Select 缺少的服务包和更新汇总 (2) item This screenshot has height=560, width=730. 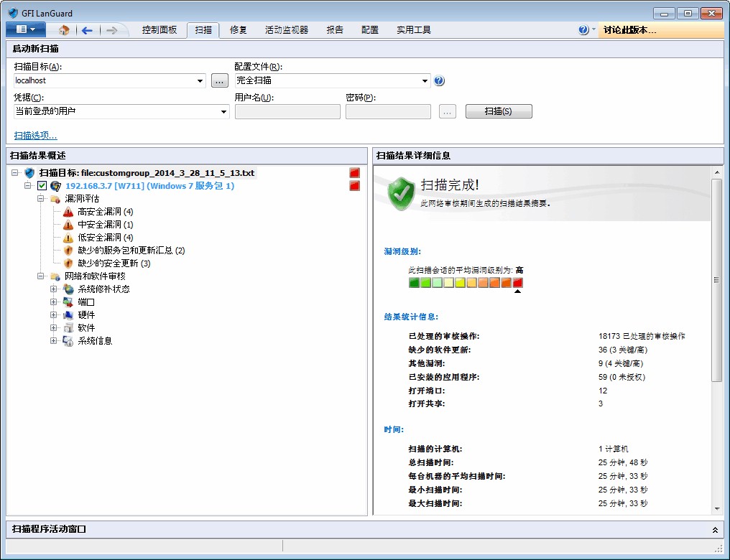(x=131, y=251)
